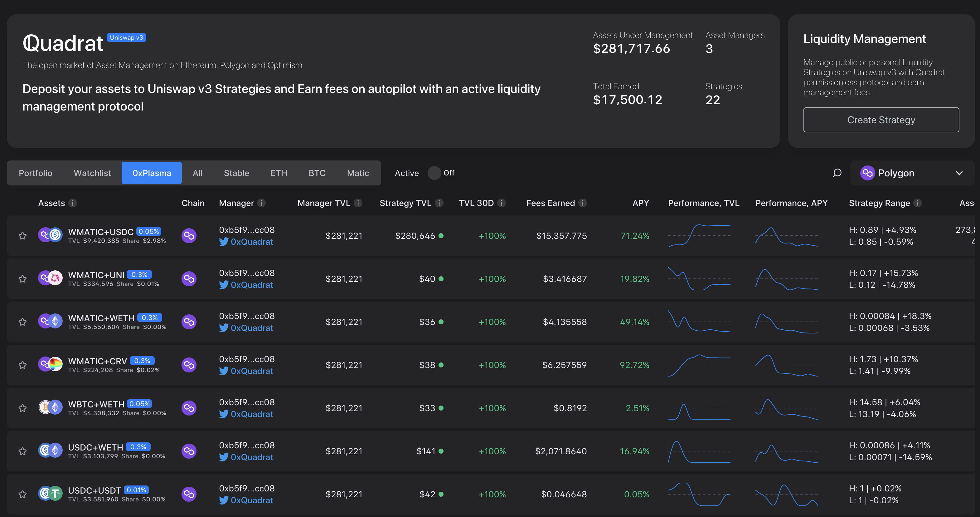Image resolution: width=980 pixels, height=517 pixels.
Task: Click the WMATIC+WETH Performance TVL sparkline
Action: (699, 322)
